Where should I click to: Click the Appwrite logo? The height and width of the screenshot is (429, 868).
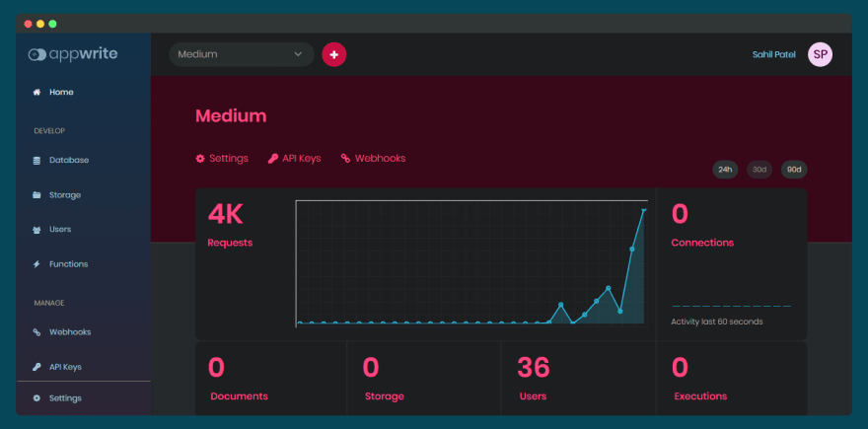pos(73,54)
